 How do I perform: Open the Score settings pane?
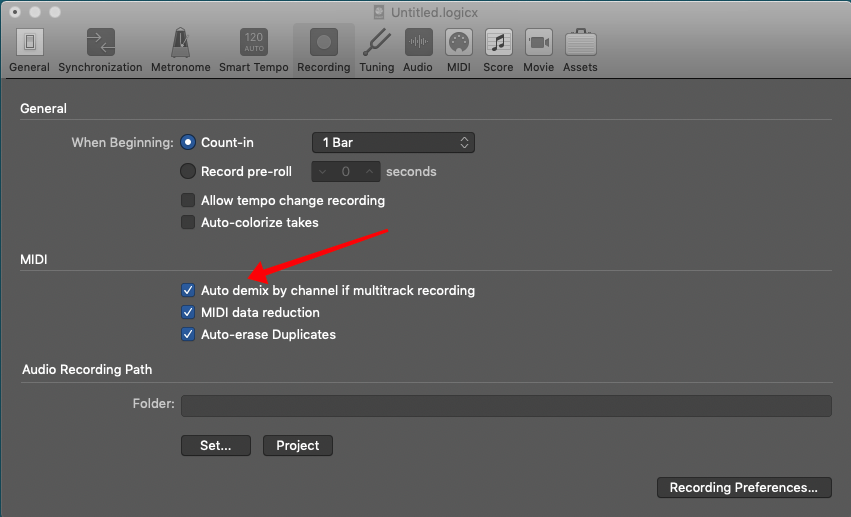coord(498,50)
